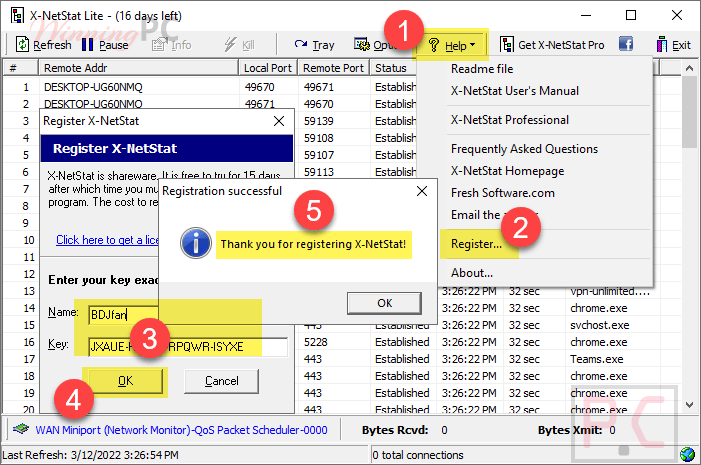Select Fresh Software.com menu item
The width and height of the screenshot is (701, 465).
(x=503, y=193)
